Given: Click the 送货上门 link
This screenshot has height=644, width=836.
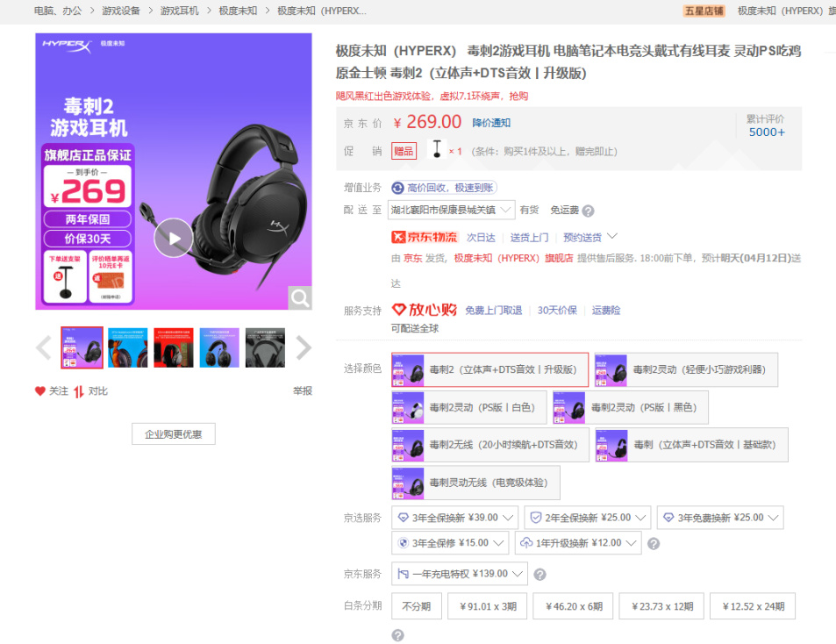Looking at the screenshot, I should [529, 237].
